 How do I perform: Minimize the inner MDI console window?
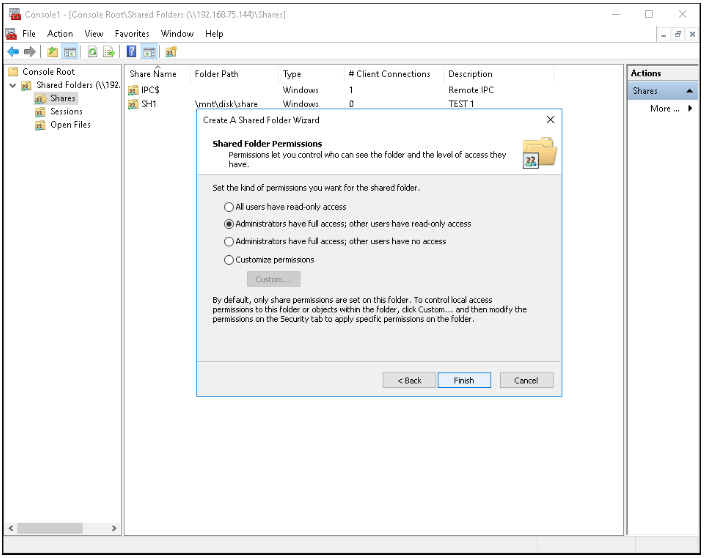click(x=664, y=34)
